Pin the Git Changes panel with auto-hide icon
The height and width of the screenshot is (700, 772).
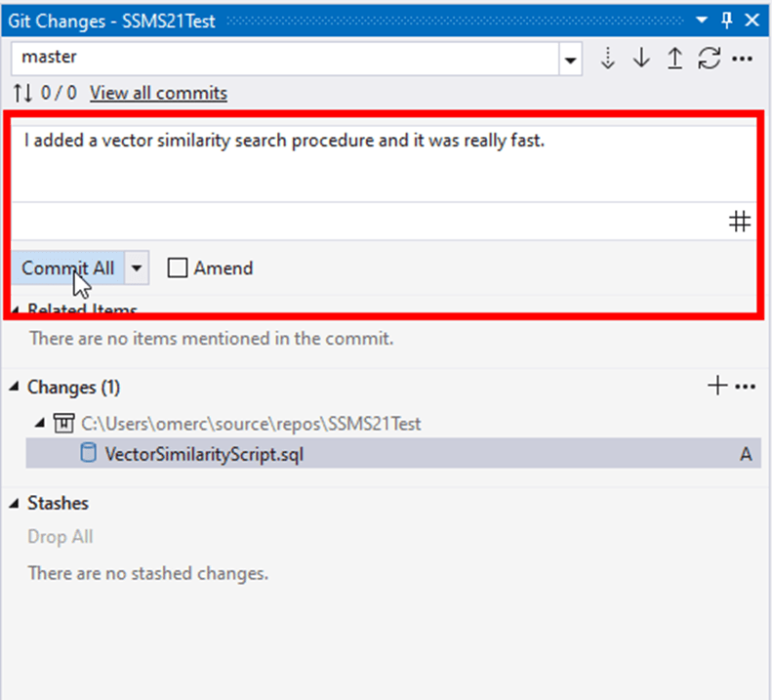pyautogui.click(x=726, y=20)
